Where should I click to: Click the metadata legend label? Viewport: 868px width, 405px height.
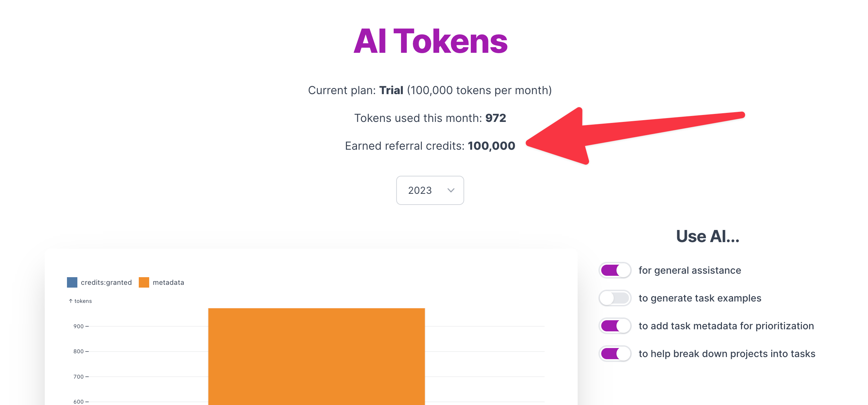168,282
